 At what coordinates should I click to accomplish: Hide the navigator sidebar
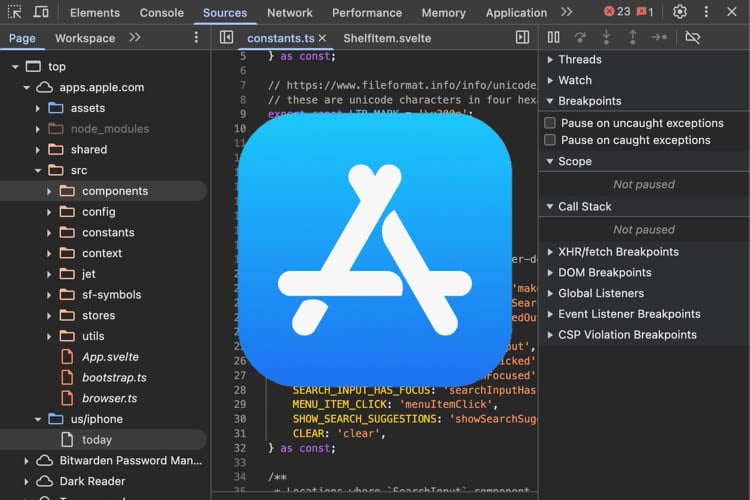[226, 37]
